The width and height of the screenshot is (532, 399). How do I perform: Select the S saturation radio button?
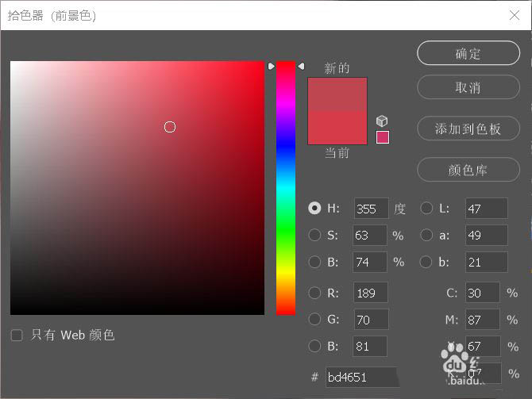[x=314, y=235]
